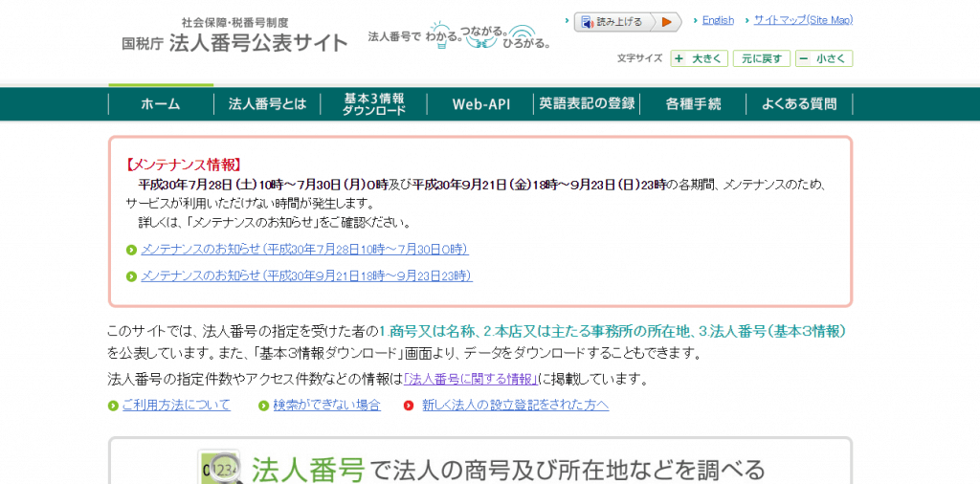The height and width of the screenshot is (484, 980).
Task: Open 英語表記の登録 navigation item
Action: tap(587, 104)
